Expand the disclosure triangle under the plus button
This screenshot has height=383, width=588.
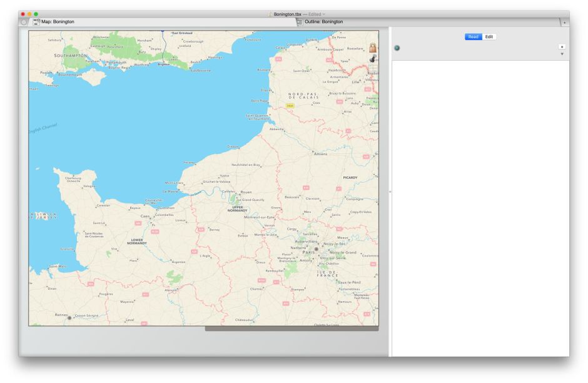point(562,54)
